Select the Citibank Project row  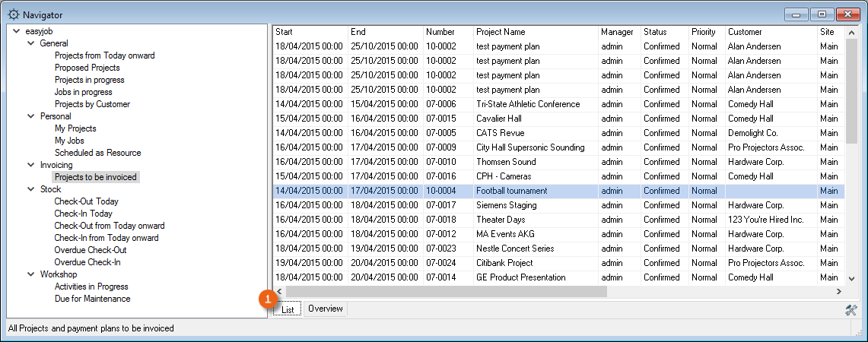click(x=504, y=263)
